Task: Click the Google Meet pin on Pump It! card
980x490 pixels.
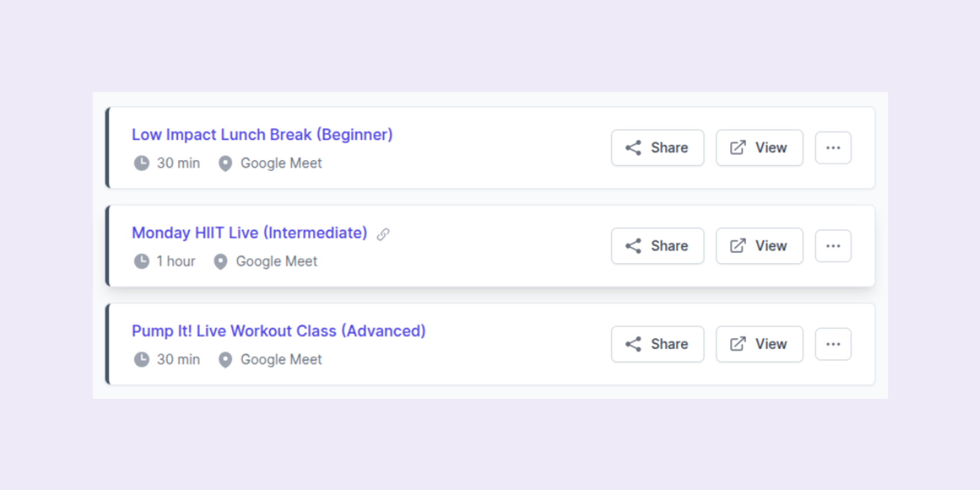Action: tap(225, 359)
